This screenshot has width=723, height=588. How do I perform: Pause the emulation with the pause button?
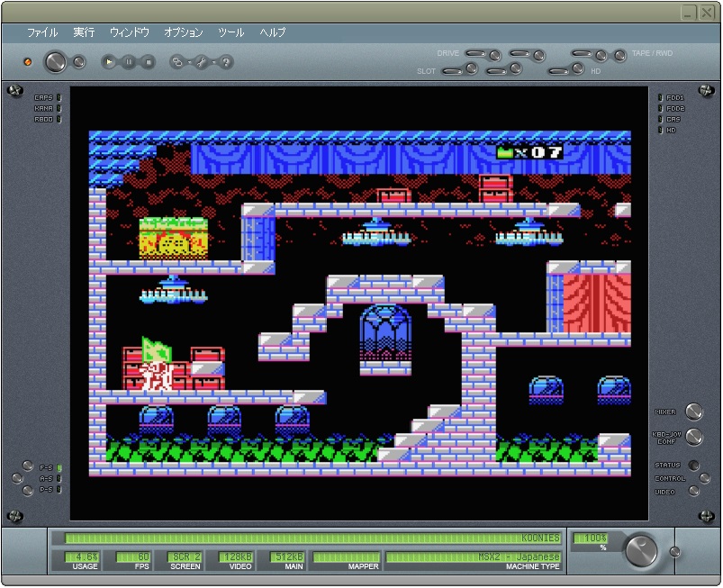(129, 62)
